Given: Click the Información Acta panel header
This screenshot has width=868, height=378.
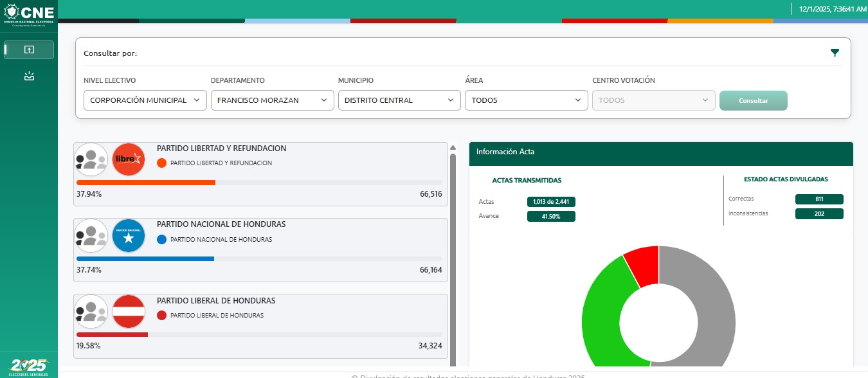Looking at the screenshot, I should pyautogui.click(x=660, y=152).
